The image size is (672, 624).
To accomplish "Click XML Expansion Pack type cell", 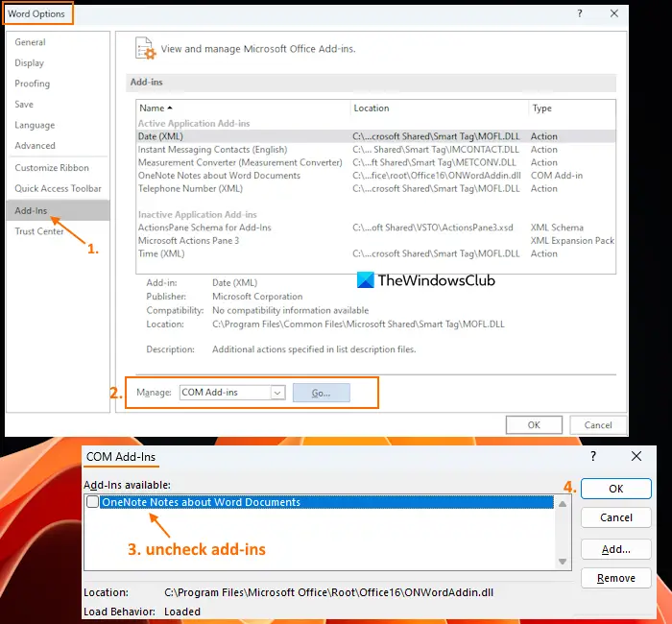I will coord(572,240).
